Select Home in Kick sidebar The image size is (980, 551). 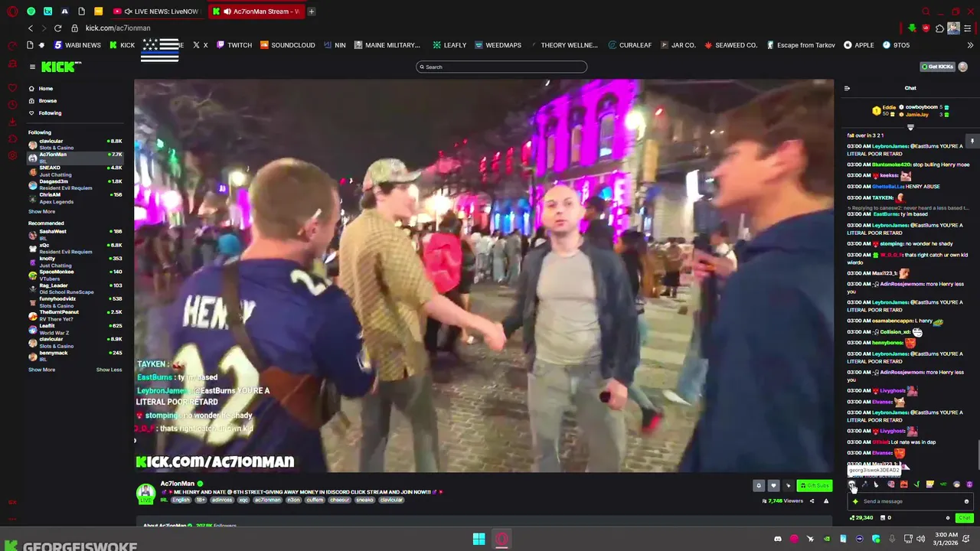pos(45,88)
